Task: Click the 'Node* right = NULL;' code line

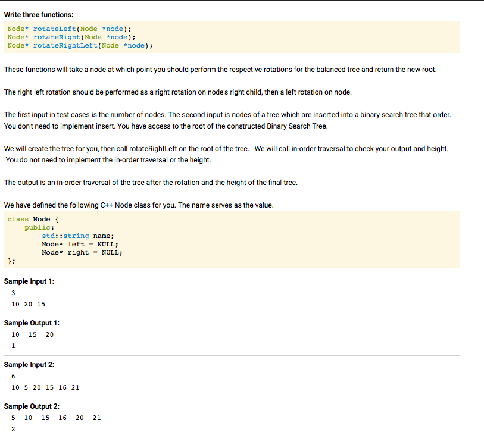Action: pyautogui.click(x=82, y=252)
